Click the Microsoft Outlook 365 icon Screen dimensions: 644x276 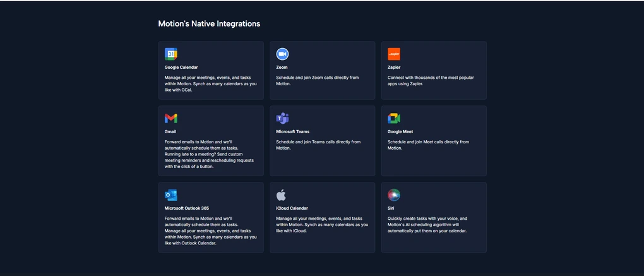pos(171,195)
